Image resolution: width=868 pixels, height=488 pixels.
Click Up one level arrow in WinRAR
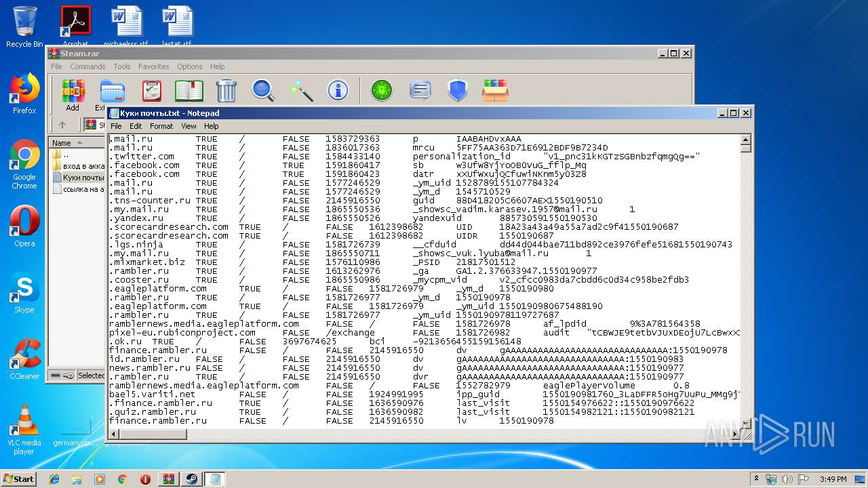[x=62, y=125]
